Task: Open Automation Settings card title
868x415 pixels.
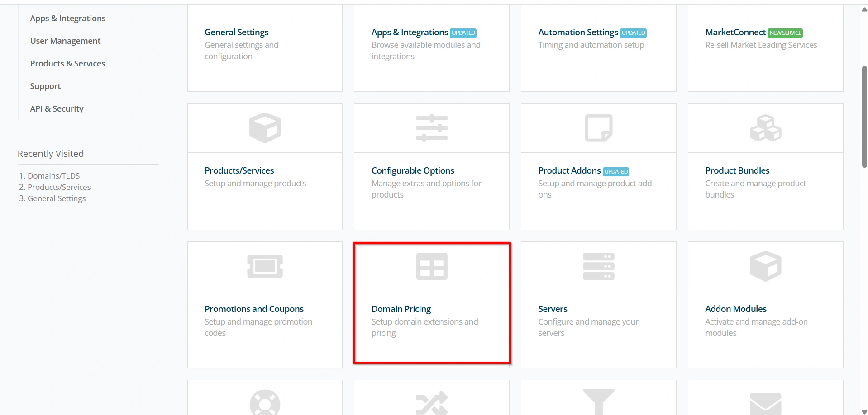Action: click(x=578, y=32)
